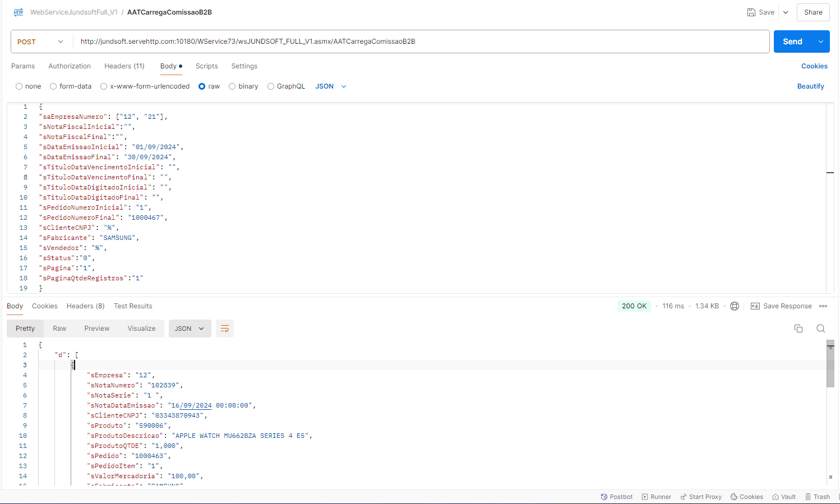Click the "sProdutoDescricao" response line
This screenshot has height=504, width=840.
click(200, 436)
